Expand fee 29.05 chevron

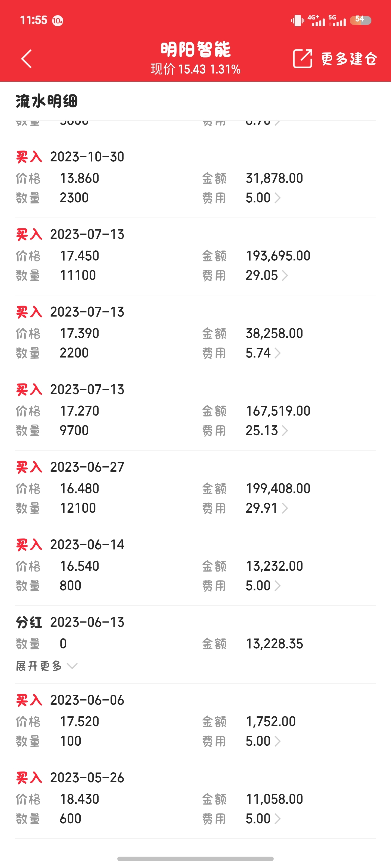tap(284, 276)
